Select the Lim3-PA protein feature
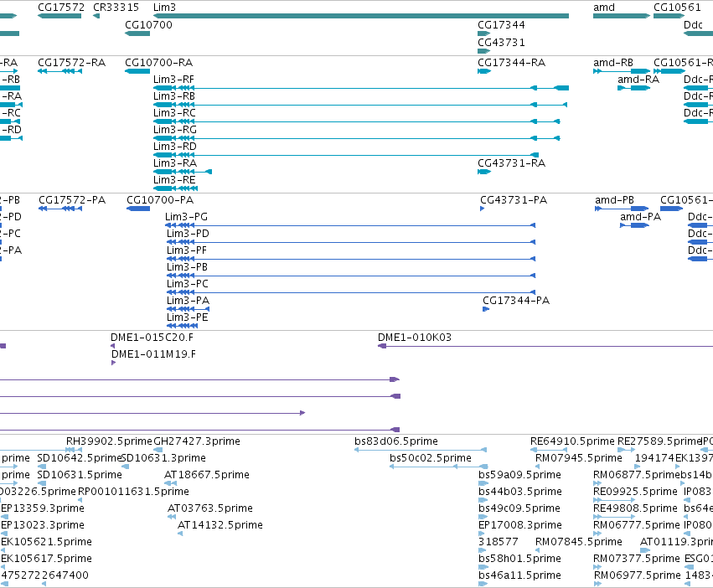Image resolution: width=713 pixels, height=588 pixels. pos(189,309)
